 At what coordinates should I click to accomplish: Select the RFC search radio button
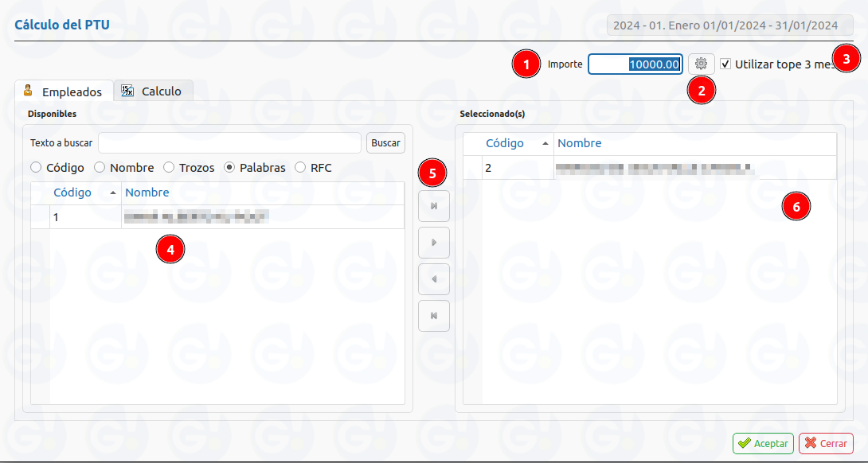click(x=300, y=168)
